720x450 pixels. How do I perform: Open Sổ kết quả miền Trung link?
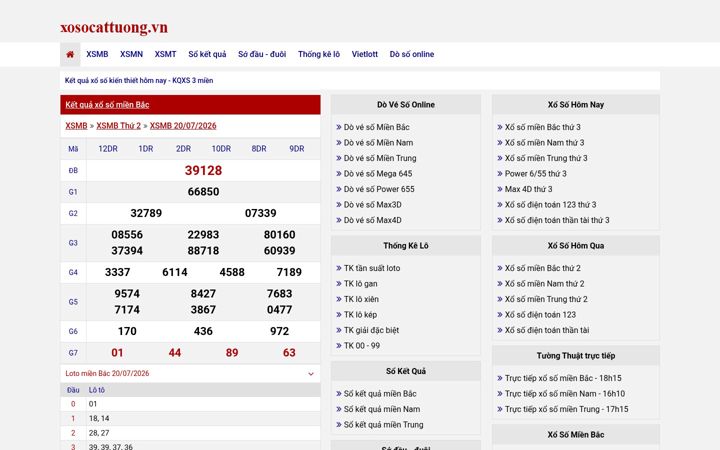point(383,425)
